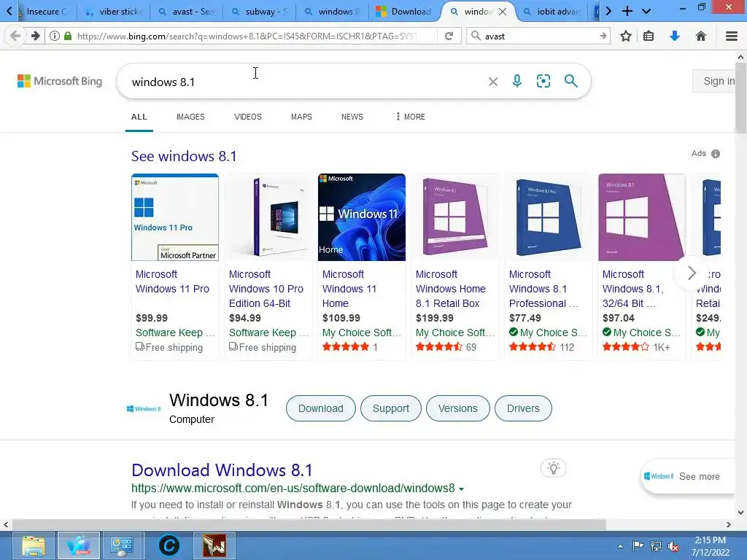Switch to the 'iobit advan' browser tab
The image size is (747, 560).
click(x=551, y=11)
